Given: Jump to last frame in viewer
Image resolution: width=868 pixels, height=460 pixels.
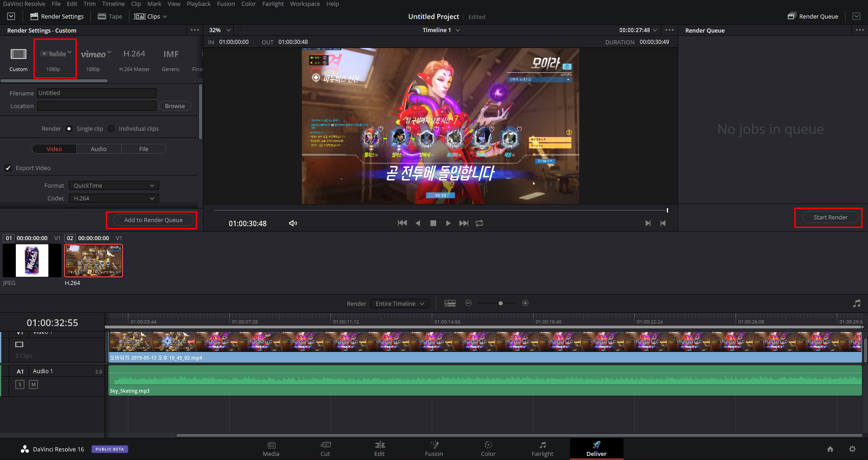Looking at the screenshot, I should [x=464, y=223].
